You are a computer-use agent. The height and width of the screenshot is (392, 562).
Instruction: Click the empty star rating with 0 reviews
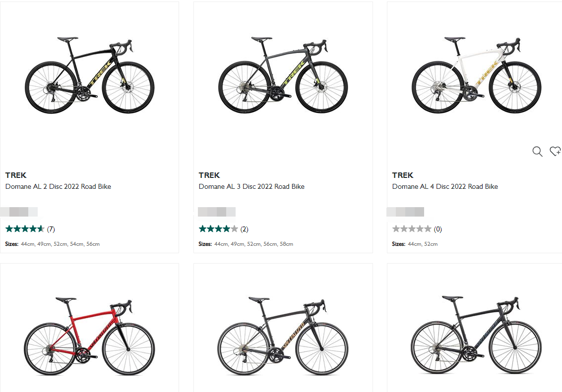[417, 229]
